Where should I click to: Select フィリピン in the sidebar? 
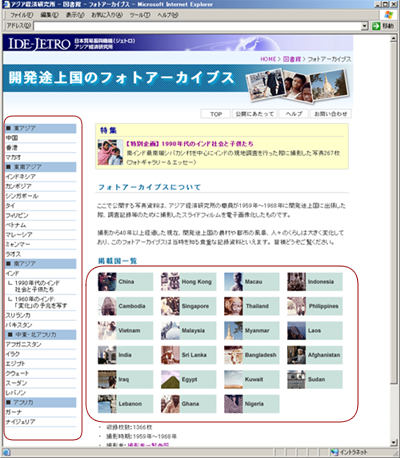click(17, 215)
